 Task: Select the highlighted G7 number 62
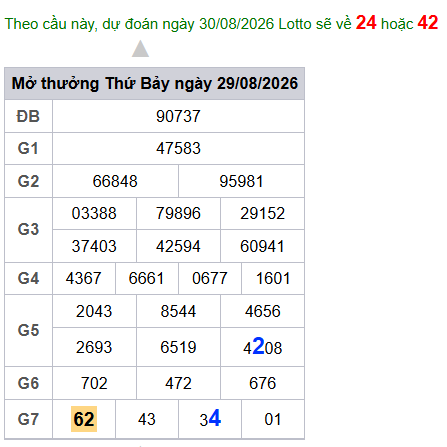pos(84,419)
